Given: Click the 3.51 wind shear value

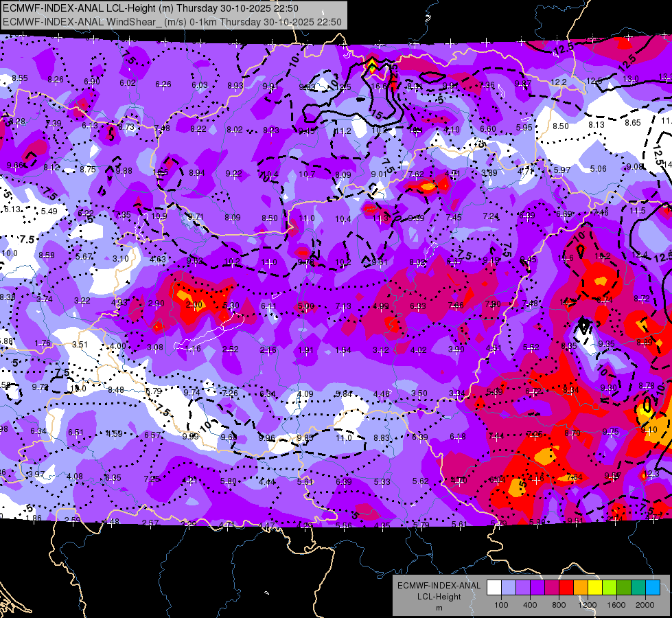Looking at the screenshot, I should 80,345.
